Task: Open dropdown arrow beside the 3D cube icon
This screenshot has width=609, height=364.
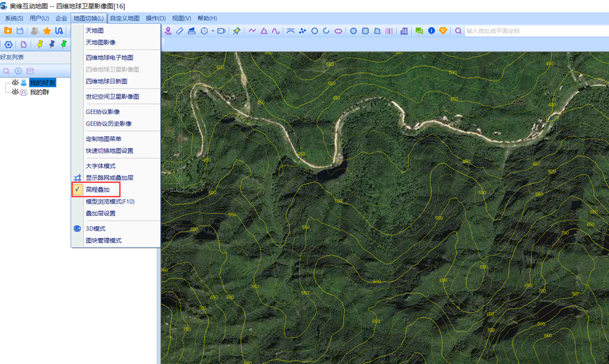Action: point(212,31)
